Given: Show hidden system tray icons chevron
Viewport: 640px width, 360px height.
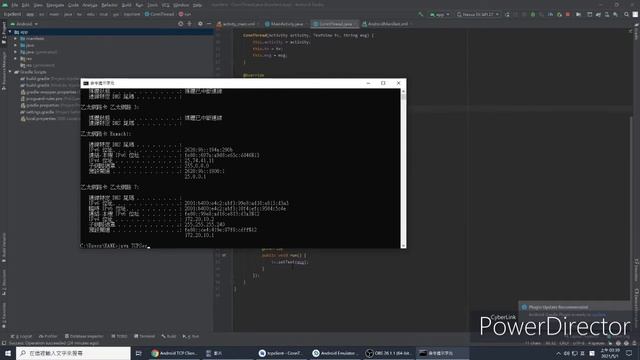Looking at the screenshot, I should click(x=558, y=353).
